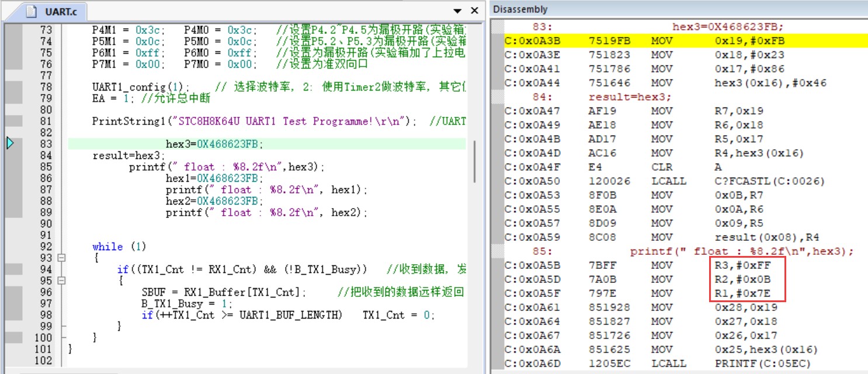Click "result=hex3;" on editor line 84

(129, 155)
